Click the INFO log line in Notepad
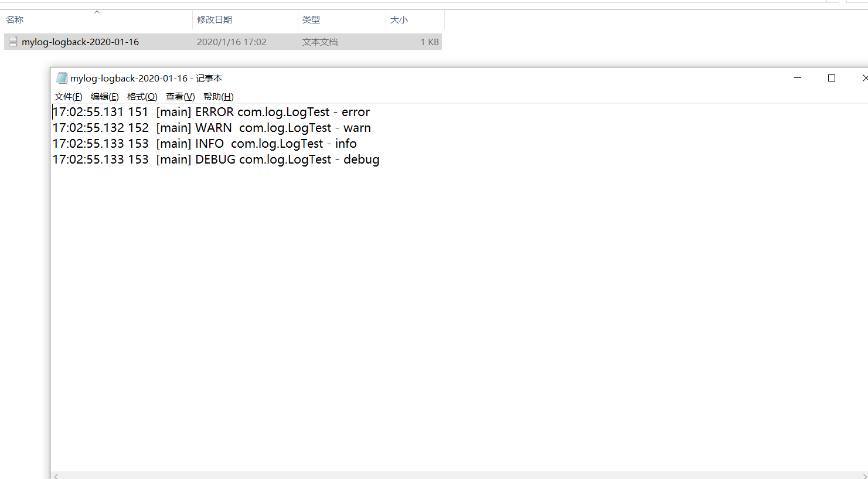The width and height of the screenshot is (868, 479). tap(205, 144)
